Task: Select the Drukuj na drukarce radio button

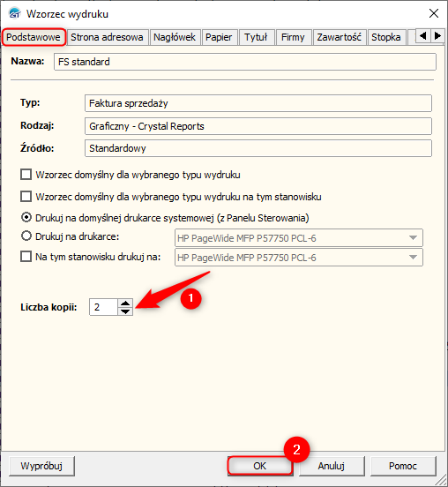Action: (x=26, y=236)
